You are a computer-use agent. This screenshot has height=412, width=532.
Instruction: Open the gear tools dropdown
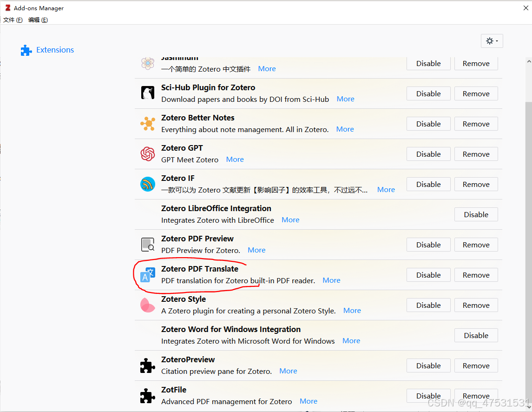coord(492,41)
